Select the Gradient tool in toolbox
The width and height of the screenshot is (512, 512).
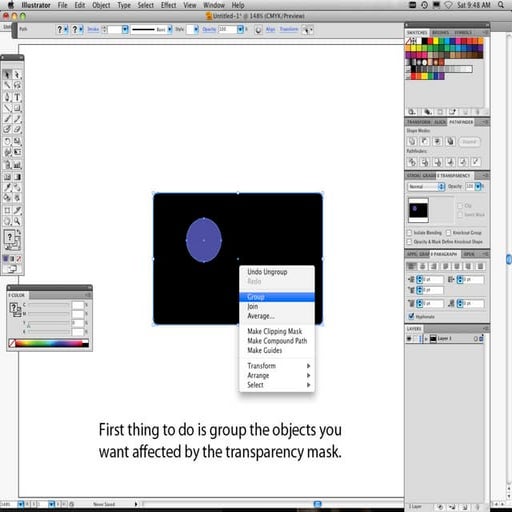[17, 177]
